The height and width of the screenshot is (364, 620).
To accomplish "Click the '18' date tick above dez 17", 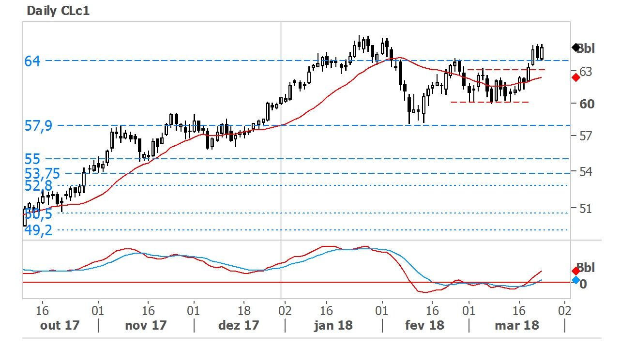I will [244, 310].
